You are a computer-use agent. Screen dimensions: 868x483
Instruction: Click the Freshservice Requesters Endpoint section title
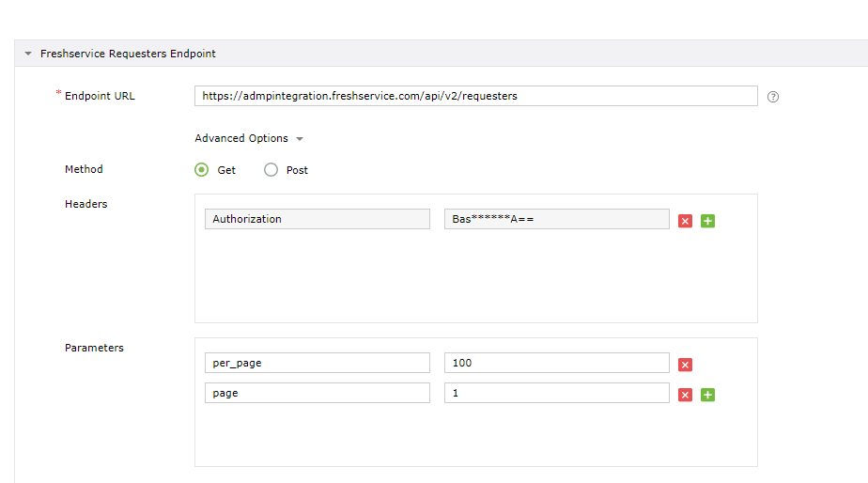(x=128, y=54)
